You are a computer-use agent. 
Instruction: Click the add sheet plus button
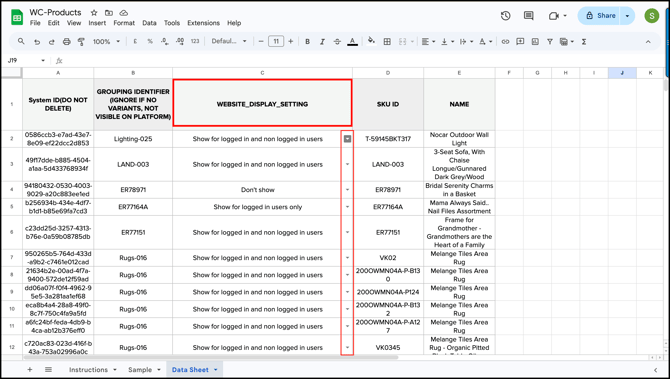pyautogui.click(x=29, y=370)
